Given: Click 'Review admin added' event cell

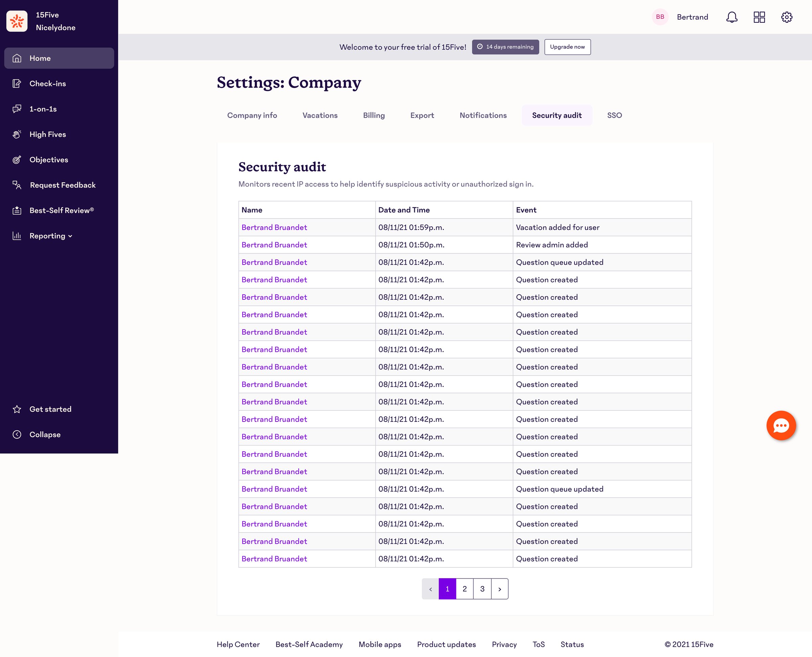Looking at the screenshot, I should pyautogui.click(x=602, y=245).
